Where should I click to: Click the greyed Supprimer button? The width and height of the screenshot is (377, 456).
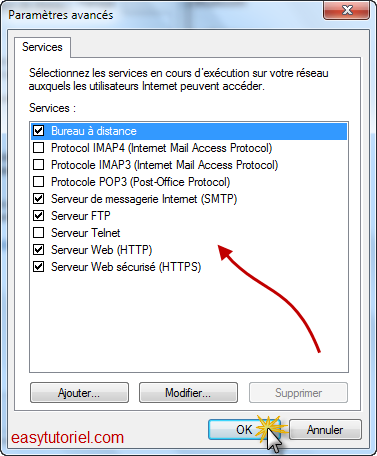tap(298, 393)
